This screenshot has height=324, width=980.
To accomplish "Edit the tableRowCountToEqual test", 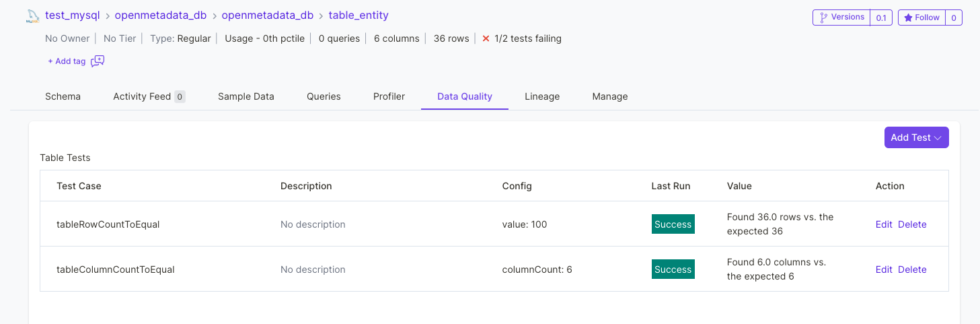I will 884,224.
